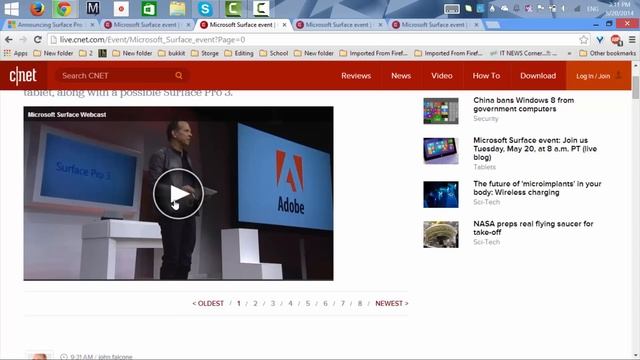Go to OLDEST page of live blog
This screenshot has height=360, width=640.
pos(208,303)
